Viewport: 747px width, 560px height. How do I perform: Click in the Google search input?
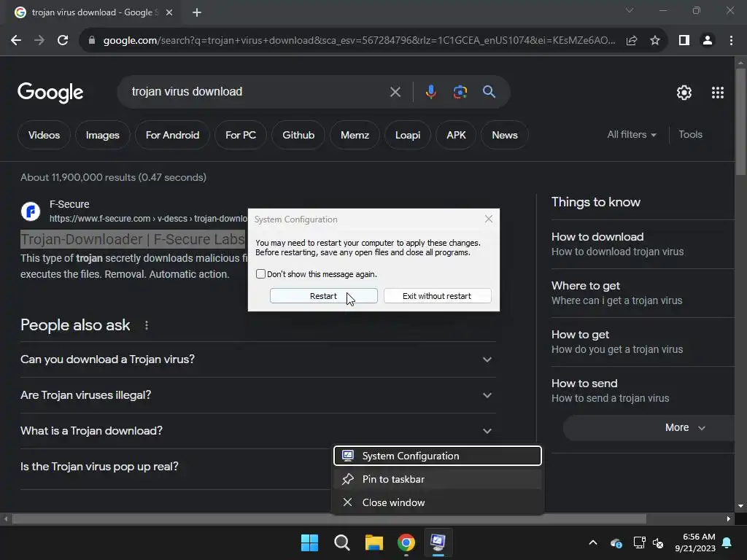tap(258, 92)
